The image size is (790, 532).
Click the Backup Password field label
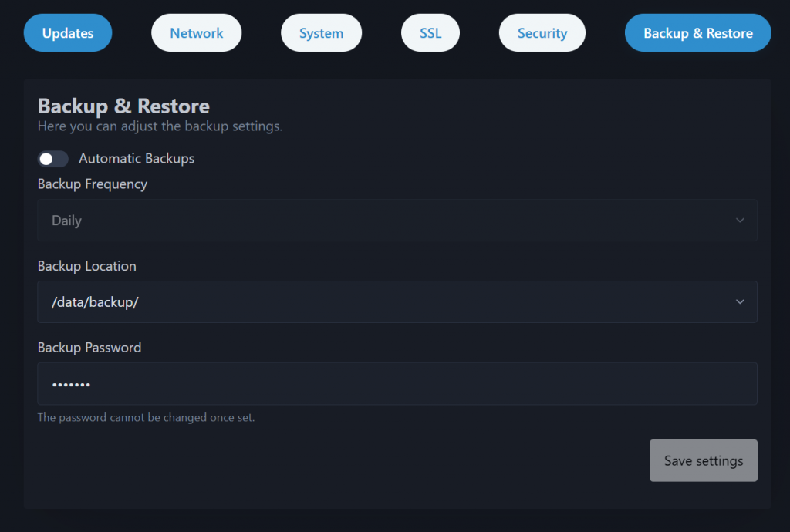pyautogui.click(x=89, y=348)
